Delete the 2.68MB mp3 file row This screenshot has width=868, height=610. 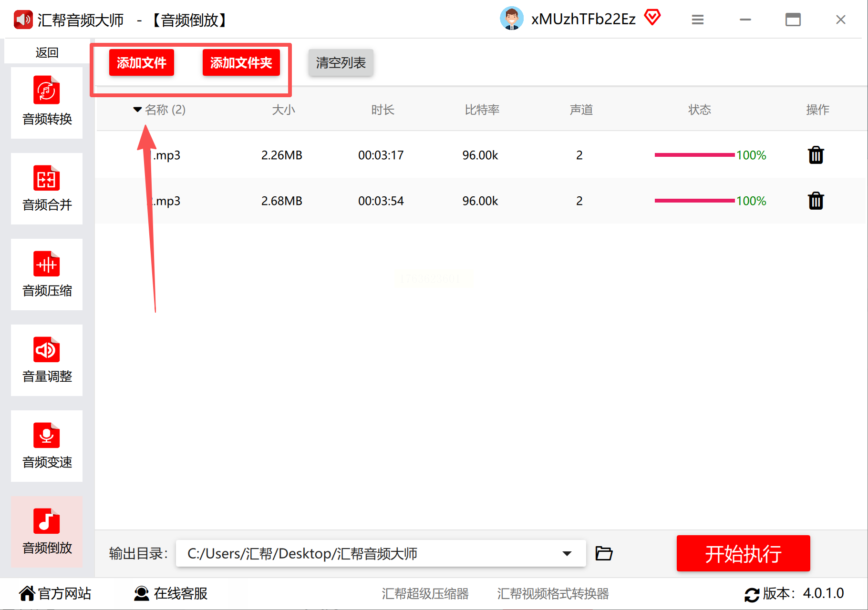[x=816, y=201]
